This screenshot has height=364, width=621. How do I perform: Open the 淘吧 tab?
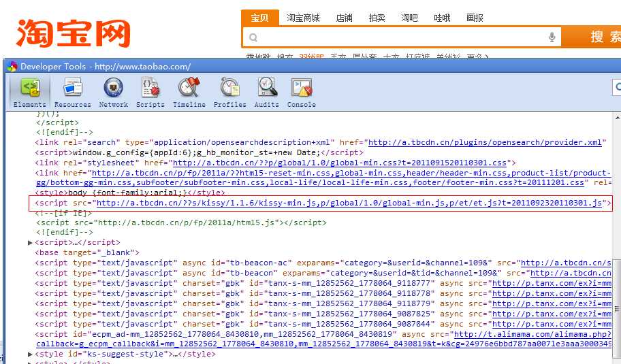coord(409,18)
